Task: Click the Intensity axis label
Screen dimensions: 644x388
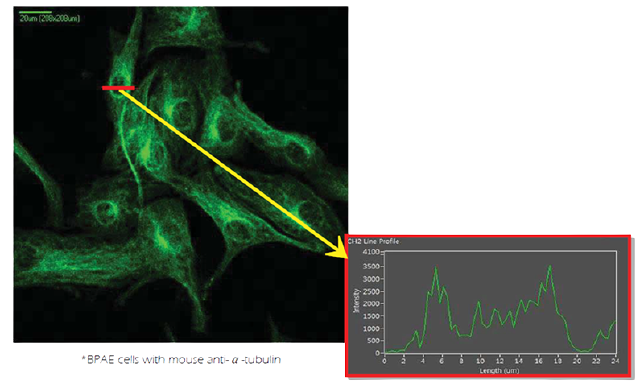Action: pyautogui.click(x=356, y=301)
